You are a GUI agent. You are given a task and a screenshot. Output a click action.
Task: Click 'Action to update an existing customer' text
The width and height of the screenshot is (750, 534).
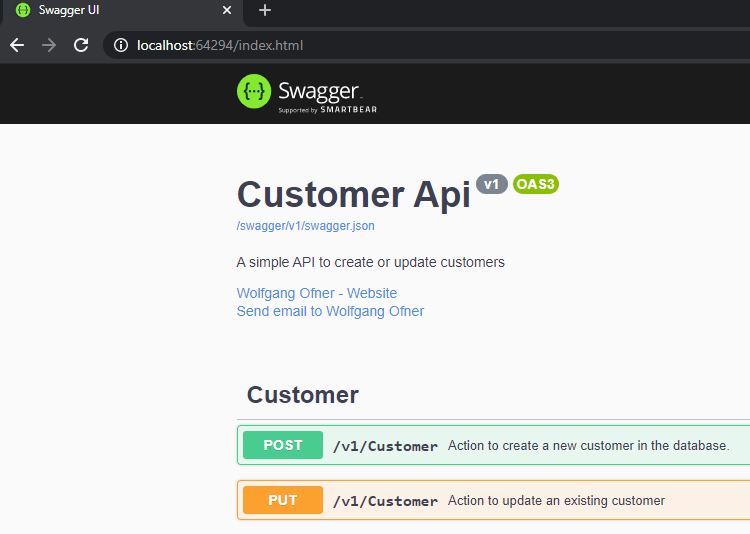tap(556, 501)
